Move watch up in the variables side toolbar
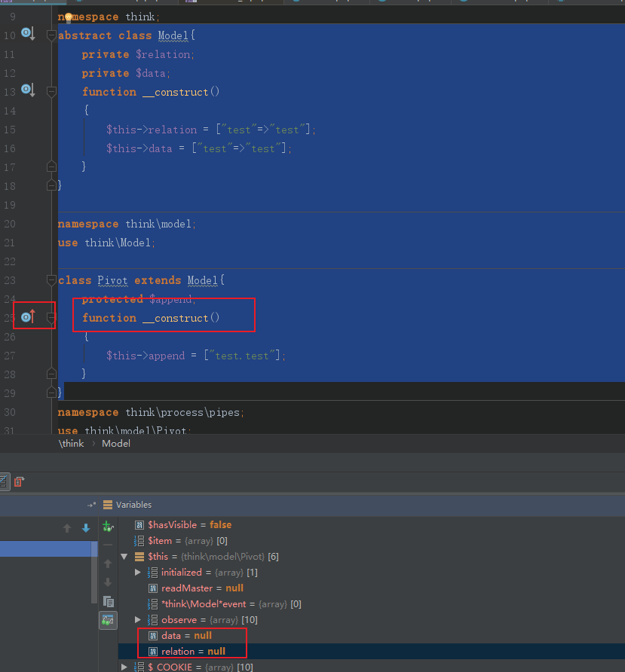Screen dimensions: 625x672 point(108,564)
